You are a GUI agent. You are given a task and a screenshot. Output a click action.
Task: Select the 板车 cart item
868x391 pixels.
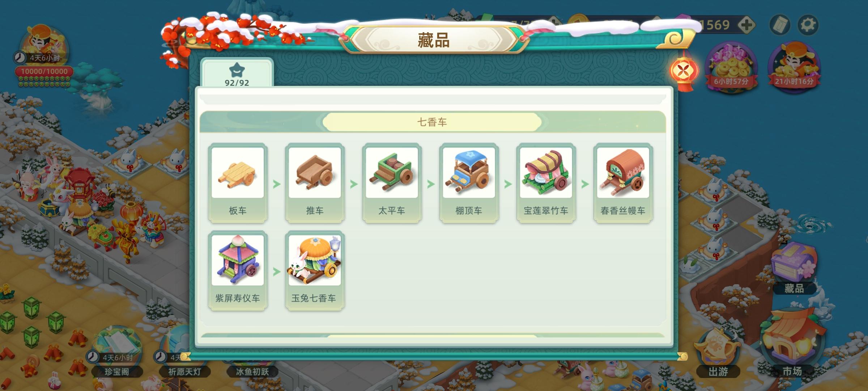(x=238, y=183)
